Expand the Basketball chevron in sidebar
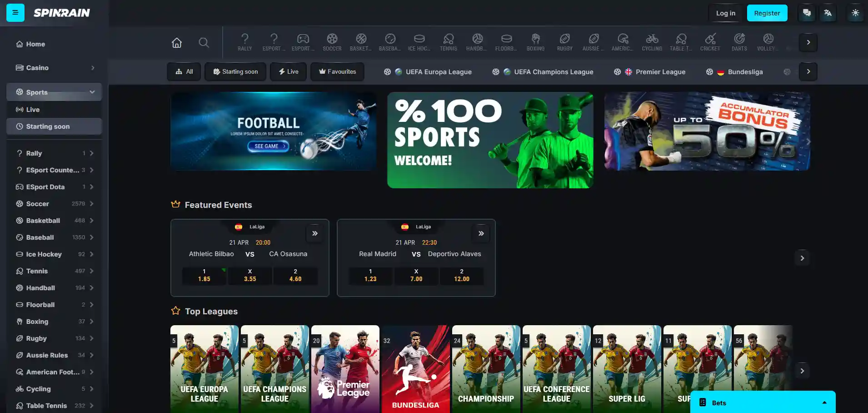The image size is (868, 413). [x=91, y=221]
